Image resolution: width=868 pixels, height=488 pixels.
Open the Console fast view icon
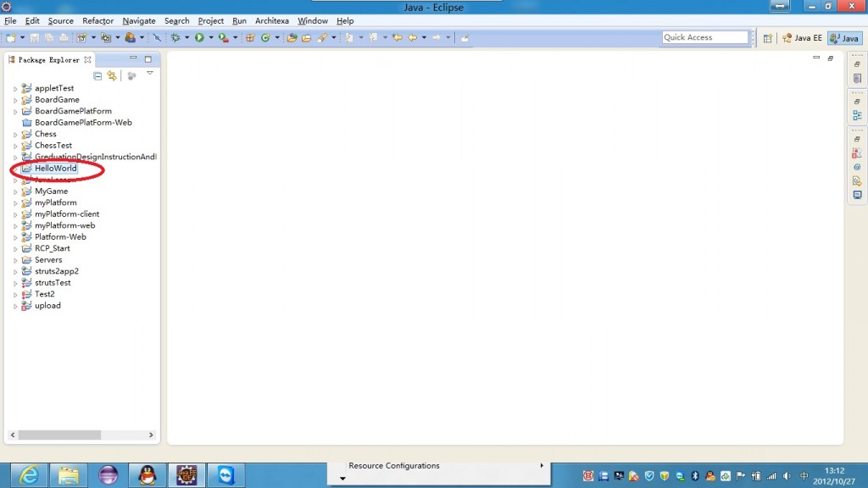[856, 193]
